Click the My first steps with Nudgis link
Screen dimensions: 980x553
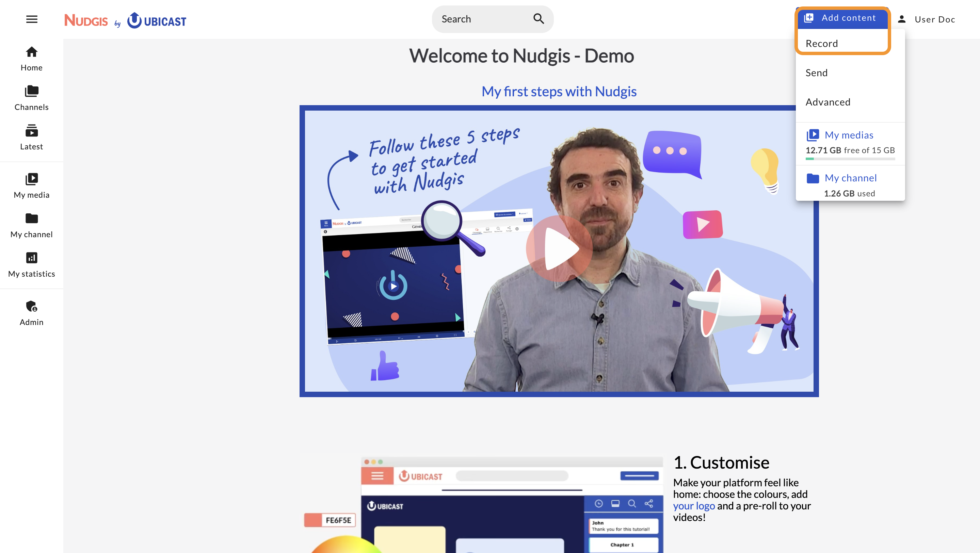click(x=559, y=91)
